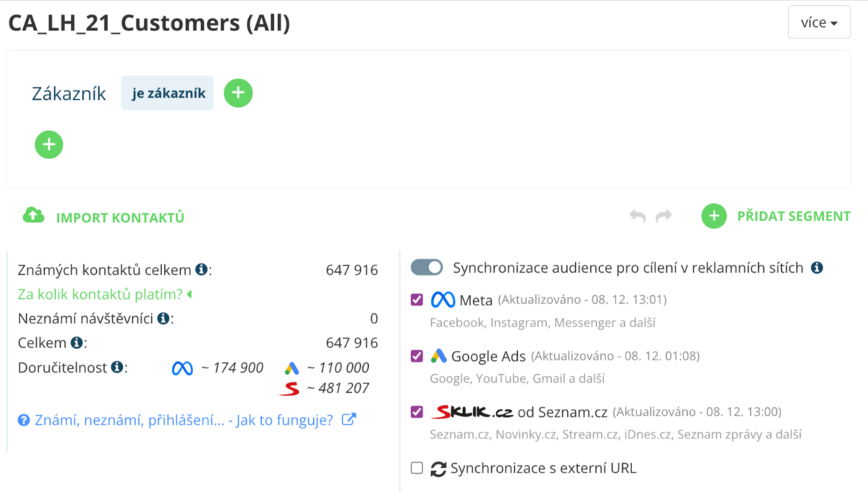This screenshot has height=492, width=868.
Task: Click 'Přidat segment' button
Action: point(793,216)
